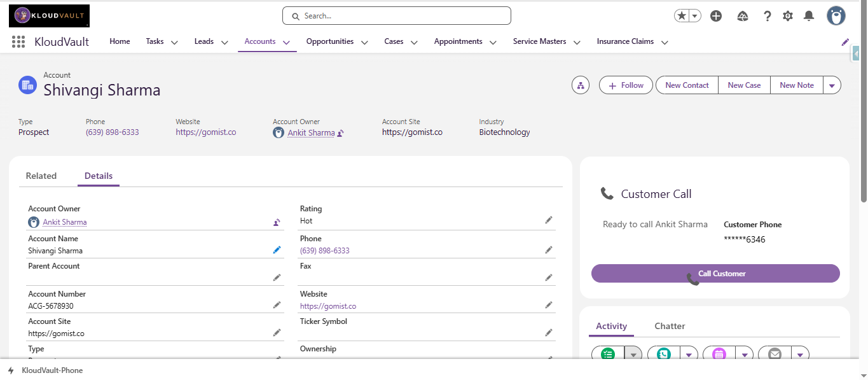Image resolution: width=868 pixels, height=380 pixels.
Task: Open the Tasks navigation tab
Action: coord(155,41)
